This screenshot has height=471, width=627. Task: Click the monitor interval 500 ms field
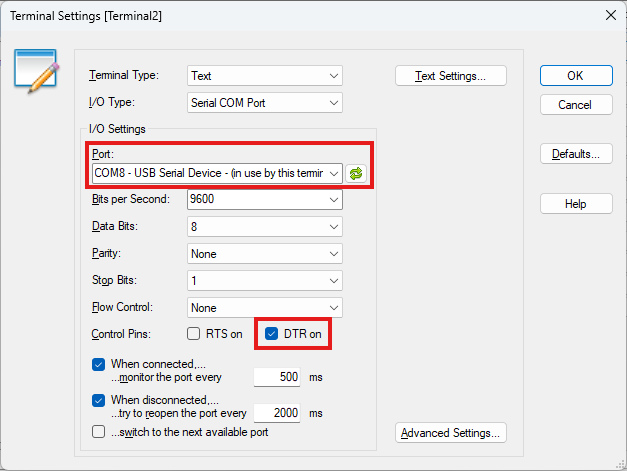[277, 377]
